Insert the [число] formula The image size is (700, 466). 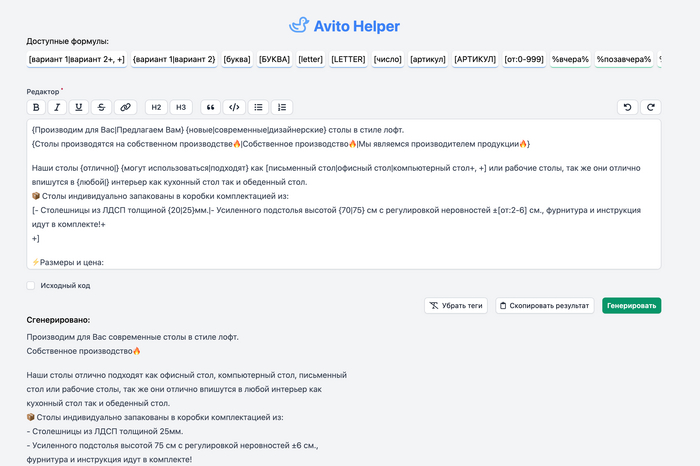388,59
